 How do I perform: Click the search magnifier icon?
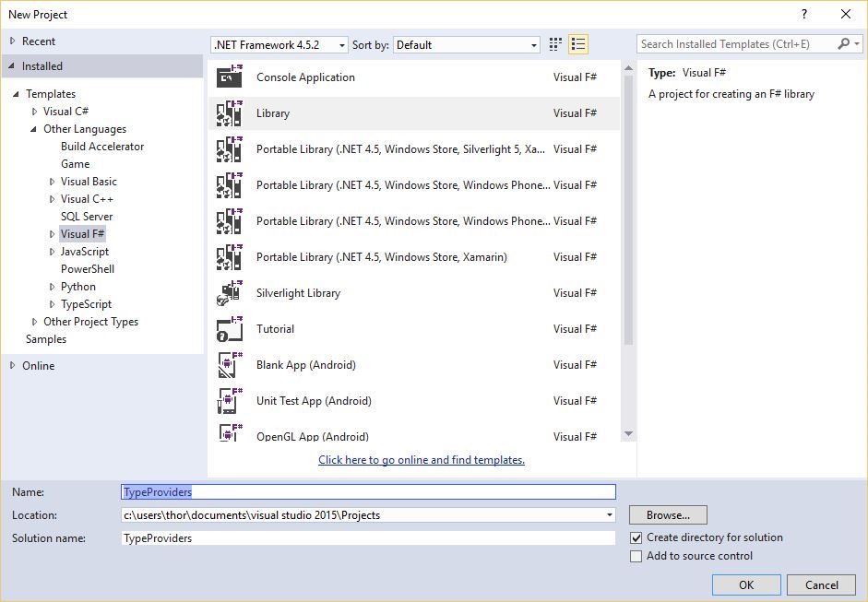pos(844,44)
